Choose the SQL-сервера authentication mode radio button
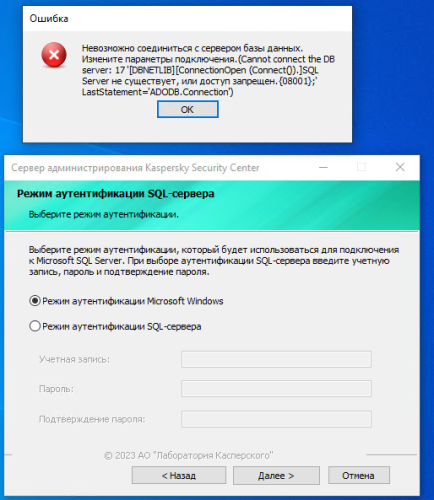The width and height of the screenshot is (434, 500). coord(35,326)
